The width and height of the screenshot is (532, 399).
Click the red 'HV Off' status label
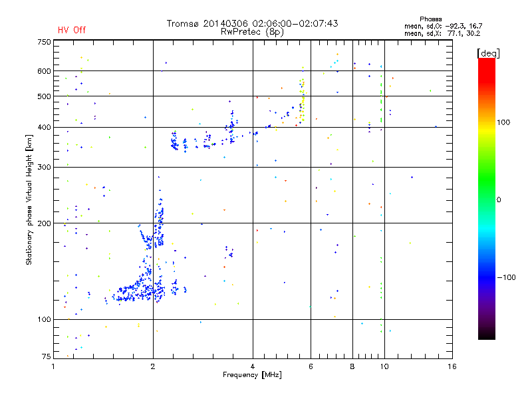[x=72, y=30]
